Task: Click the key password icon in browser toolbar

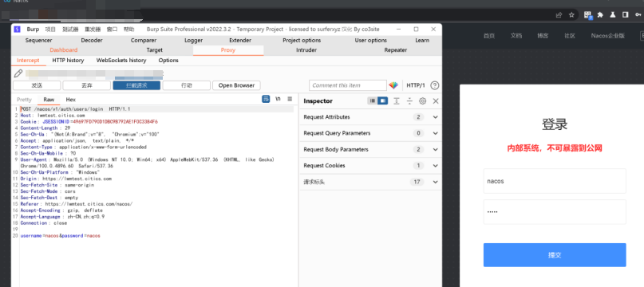Action: 638,15
